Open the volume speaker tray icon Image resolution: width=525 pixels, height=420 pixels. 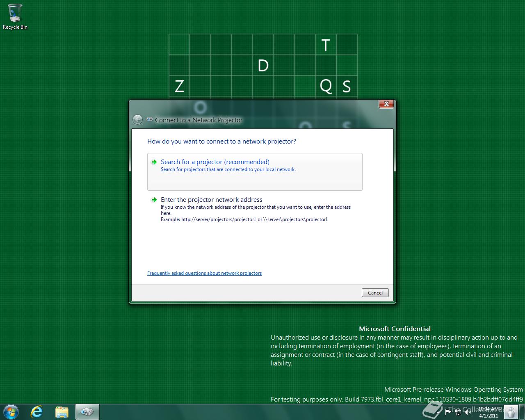coord(468,412)
